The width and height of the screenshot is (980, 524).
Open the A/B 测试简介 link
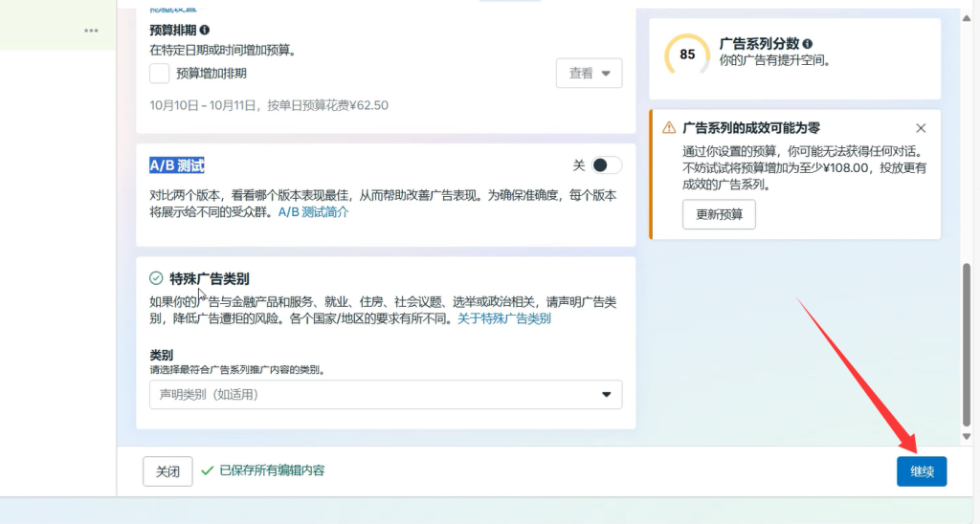tap(313, 212)
